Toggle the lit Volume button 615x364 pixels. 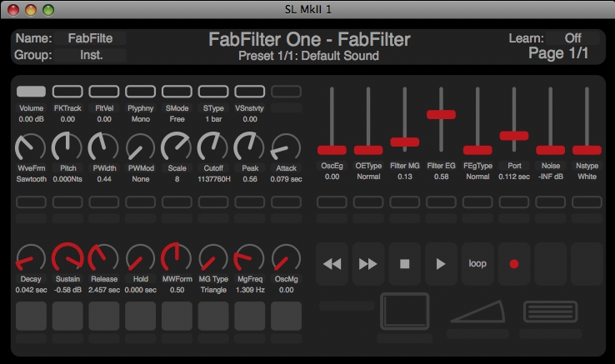click(31, 92)
